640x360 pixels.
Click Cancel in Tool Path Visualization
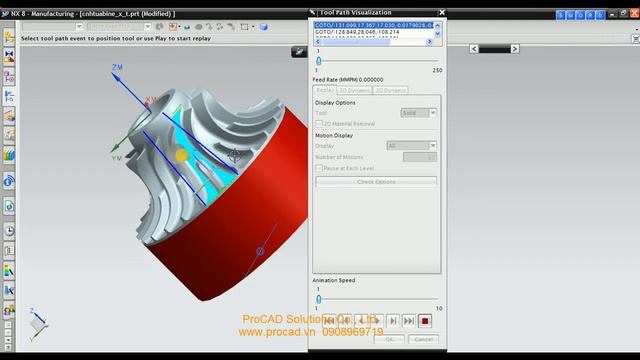[x=423, y=339]
